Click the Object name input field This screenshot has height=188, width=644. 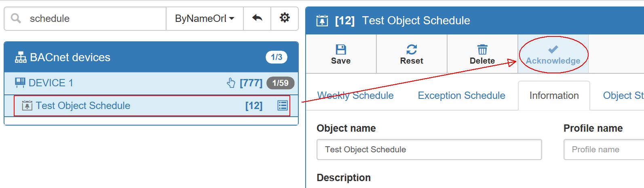(429, 150)
